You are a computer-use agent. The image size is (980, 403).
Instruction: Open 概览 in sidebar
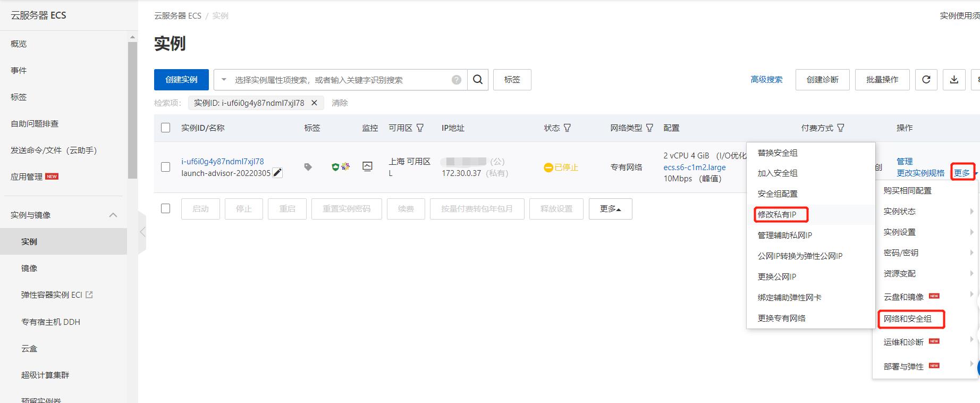[19, 44]
